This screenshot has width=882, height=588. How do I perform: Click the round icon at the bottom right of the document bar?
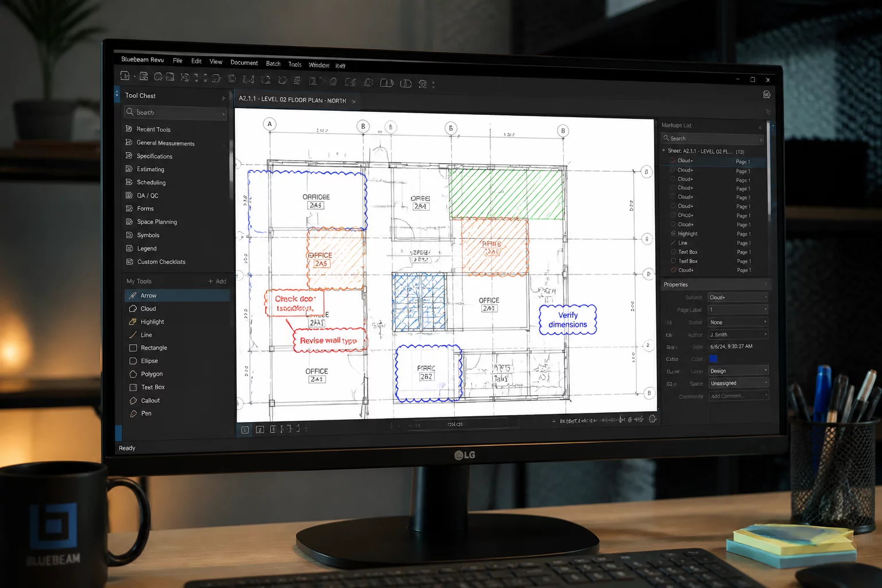pyautogui.click(x=652, y=419)
